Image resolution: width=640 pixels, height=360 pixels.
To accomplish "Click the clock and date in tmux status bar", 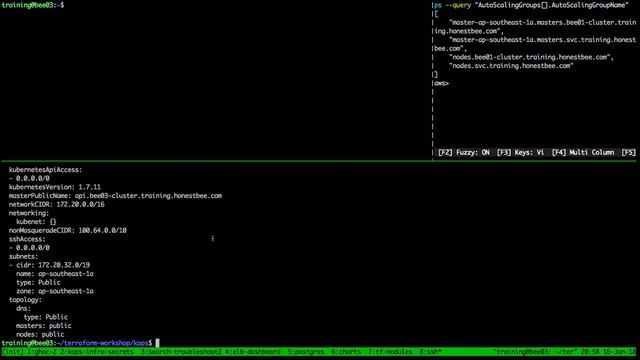I will coord(607,352).
